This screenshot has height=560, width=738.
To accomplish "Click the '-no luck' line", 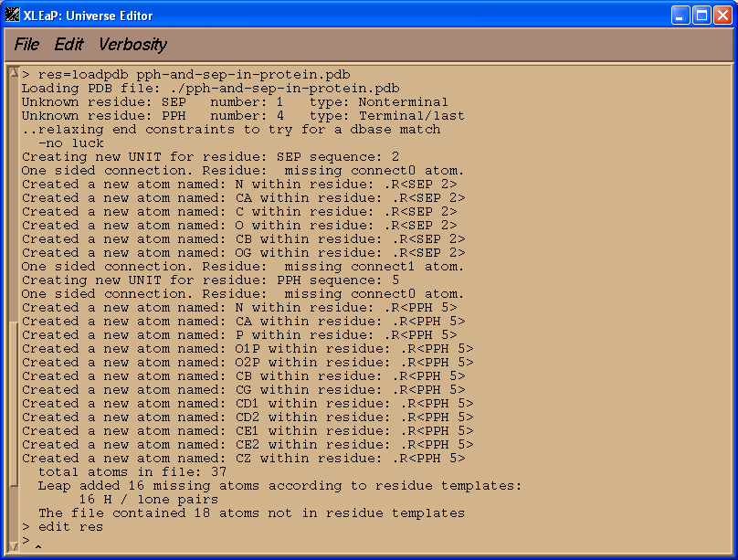I will (71, 143).
